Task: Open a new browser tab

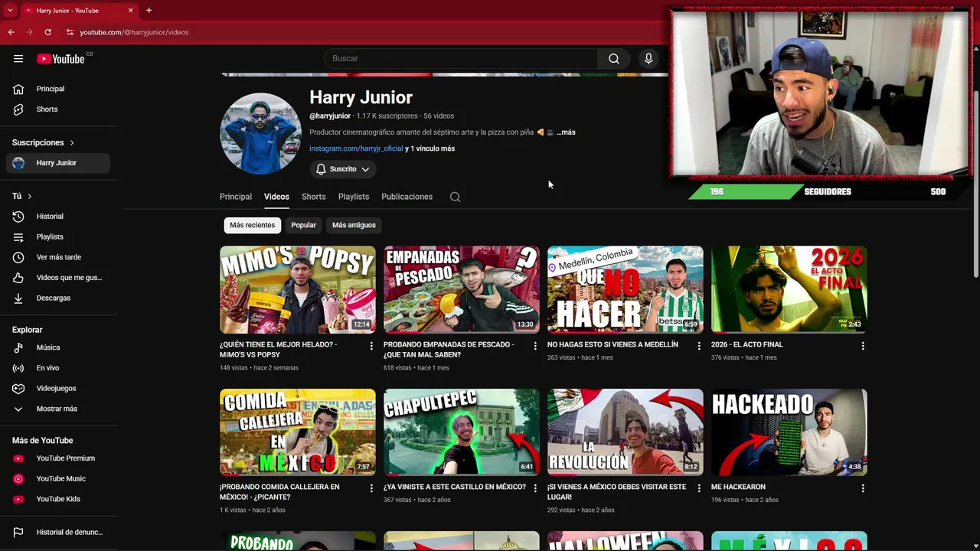Action: coord(149,10)
